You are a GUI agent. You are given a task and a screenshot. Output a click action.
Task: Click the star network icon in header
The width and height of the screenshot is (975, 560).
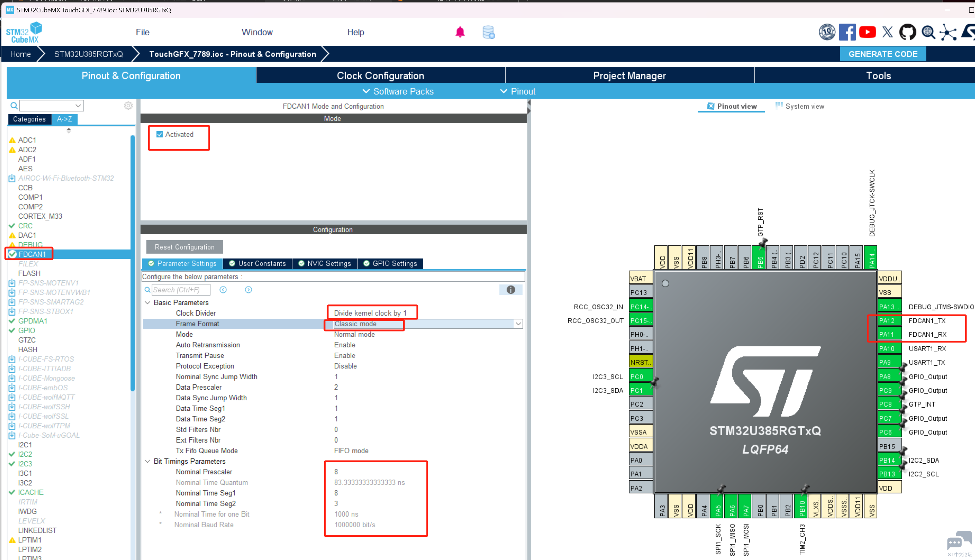click(948, 32)
